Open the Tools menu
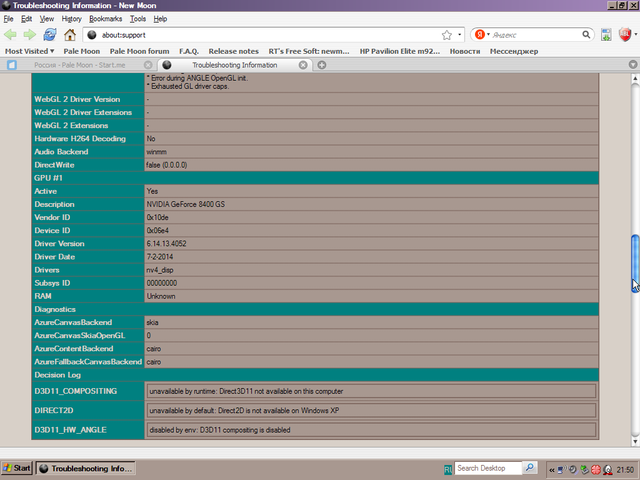640x480 pixels. (138, 19)
